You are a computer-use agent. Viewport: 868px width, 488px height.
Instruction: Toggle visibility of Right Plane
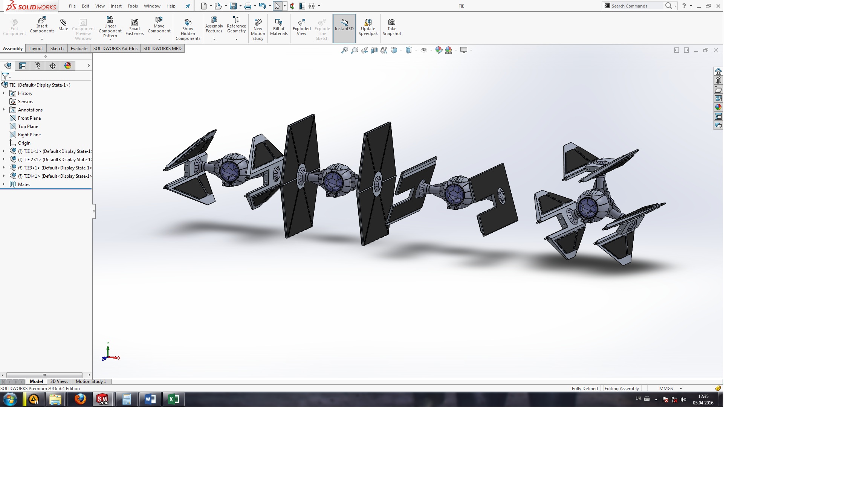(x=29, y=134)
